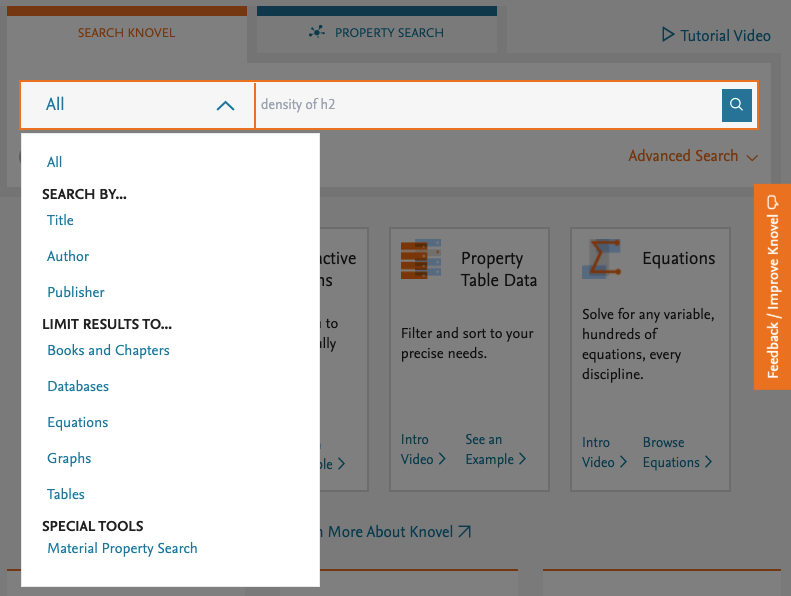Viewport: 791px width, 596px height.
Task: Choose Author in the dropdown list
Action: click(x=68, y=256)
